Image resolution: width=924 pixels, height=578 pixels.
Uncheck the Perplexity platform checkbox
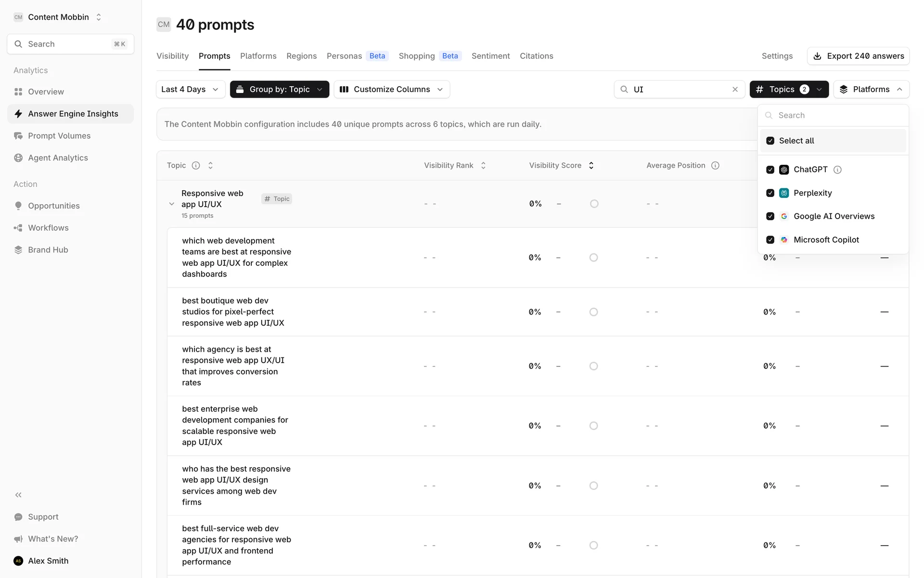(770, 193)
